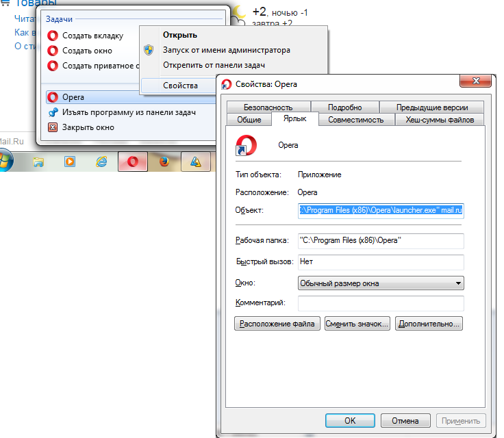Viewport: 504px width, 438px height.
Task: Switch to the Подробно tab
Action: click(x=344, y=107)
